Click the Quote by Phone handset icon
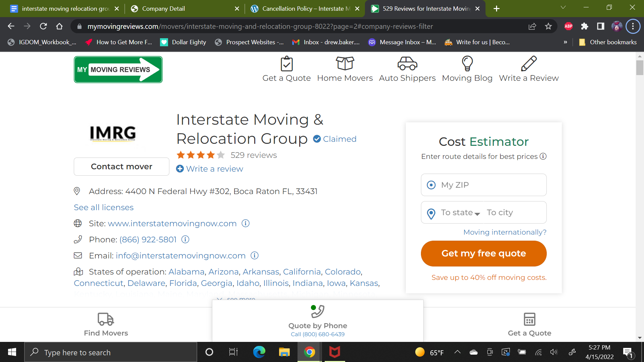Image resolution: width=644 pixels, height=362 pixels. pos(317,311)
